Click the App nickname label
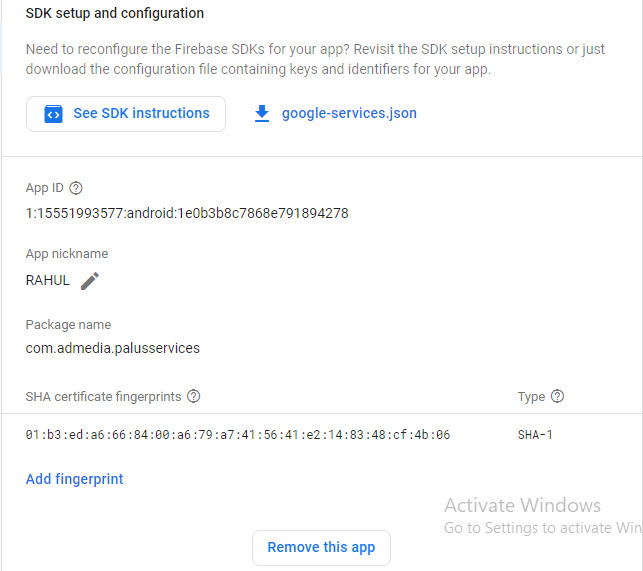The width and height of the screenshot is (643, 571). [x=67, y=254]
